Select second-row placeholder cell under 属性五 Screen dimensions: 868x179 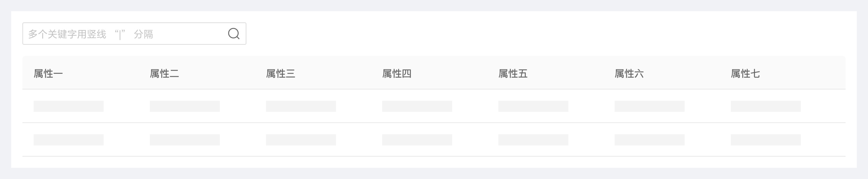tap(533, 140)
